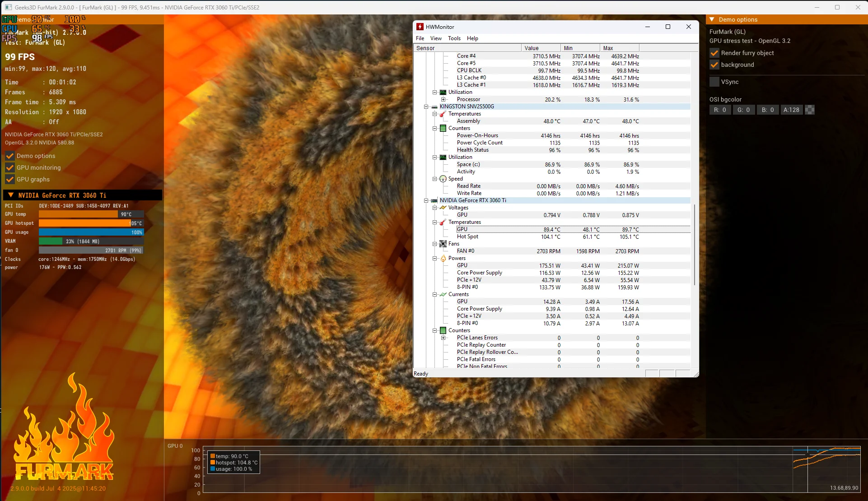Click the Currents green waveform icon

[x=443, y=294]
